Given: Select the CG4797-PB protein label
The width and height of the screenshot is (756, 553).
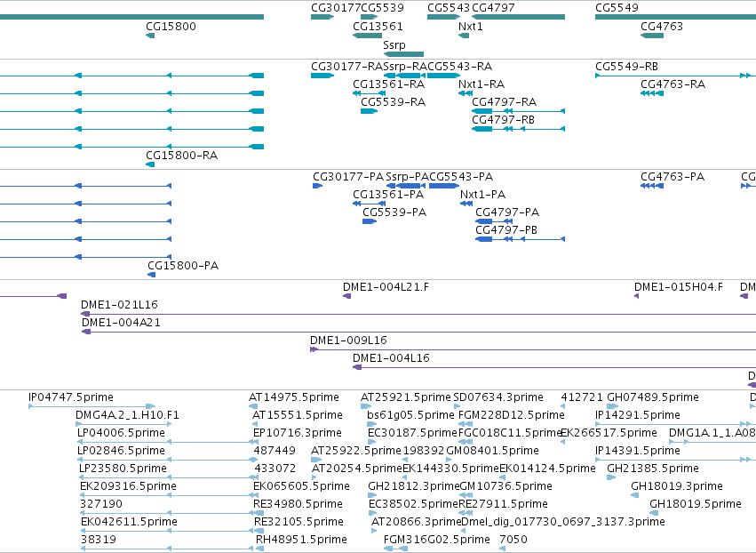Looking at the screenshot, I should [506, 230].
